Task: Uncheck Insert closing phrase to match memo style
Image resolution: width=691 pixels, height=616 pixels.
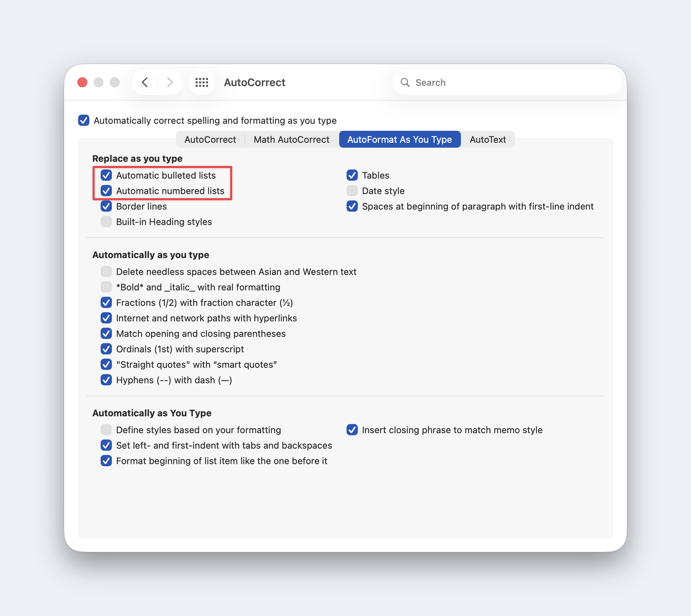Action: pos(352,430)
